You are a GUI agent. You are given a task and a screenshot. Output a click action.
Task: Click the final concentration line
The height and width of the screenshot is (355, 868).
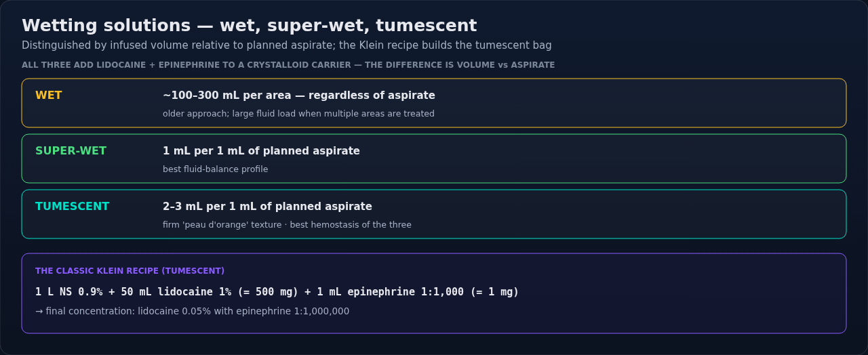tap(192, 312)
